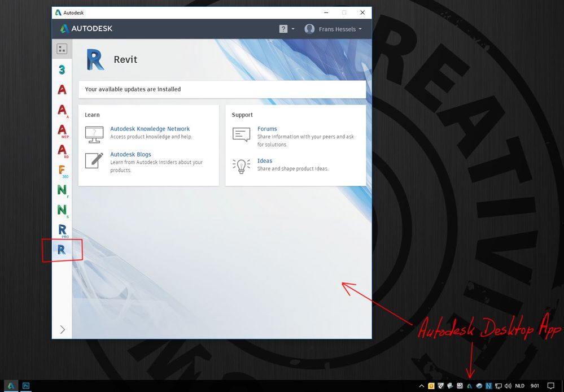Click the blue N tray icon
Screen dimensions: 564x392
tap(488, 386)
